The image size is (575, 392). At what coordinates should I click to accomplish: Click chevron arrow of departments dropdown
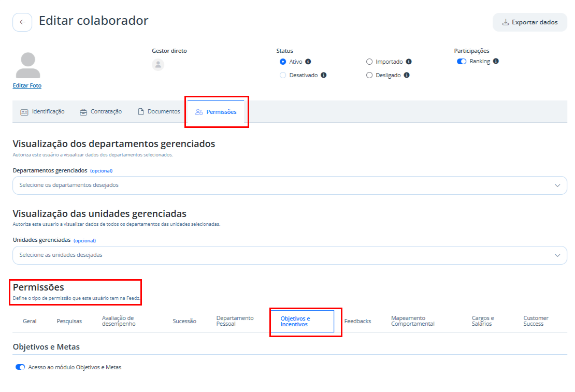[557, 185]
